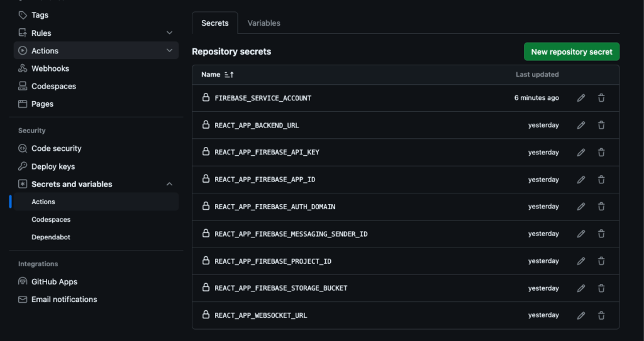Click the REACT_APP_FIREBASE_PROJECT_ID secret name
This screenshot has width=644, height=341.
(273, 261)
